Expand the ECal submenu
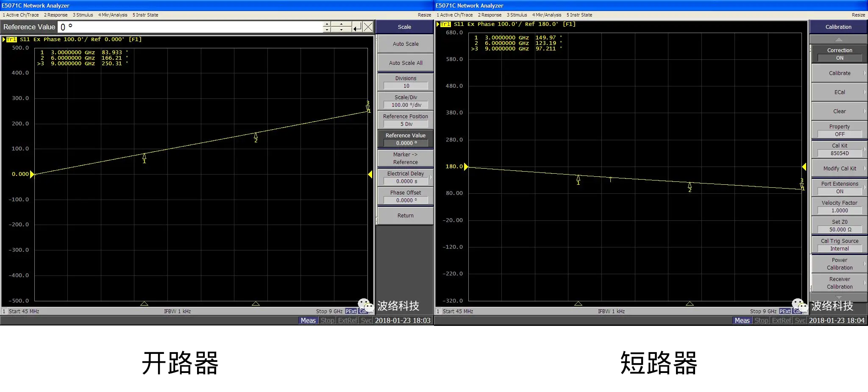 click(x=839, y=92)
